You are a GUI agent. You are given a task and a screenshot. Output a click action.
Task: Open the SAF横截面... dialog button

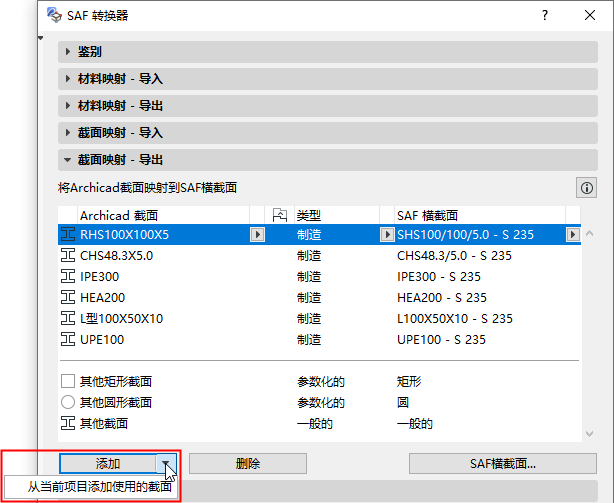pyautogui.click(x=503, y=463)
